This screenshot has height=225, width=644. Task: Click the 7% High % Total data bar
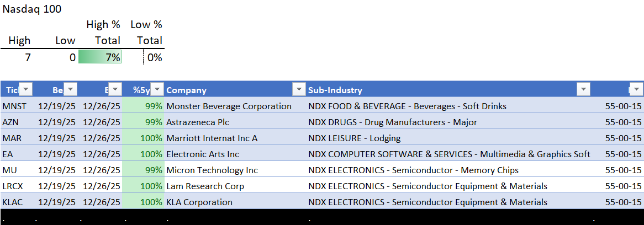(100, 57)
